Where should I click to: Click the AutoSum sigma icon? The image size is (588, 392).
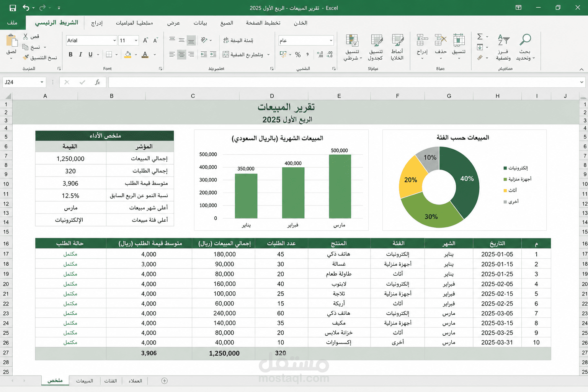click(x=480, y=36)
